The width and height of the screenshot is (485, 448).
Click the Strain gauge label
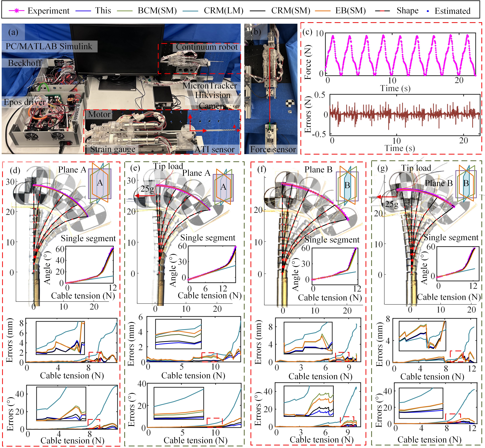(113, 149)
